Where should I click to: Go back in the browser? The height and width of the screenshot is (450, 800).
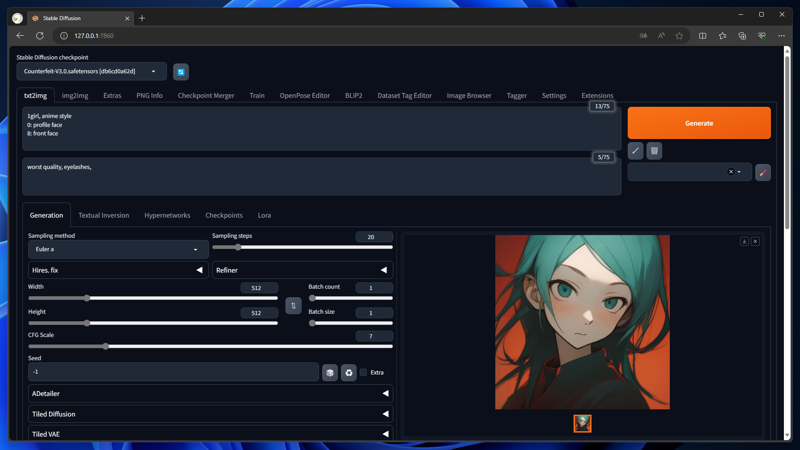tap(20, 36)
